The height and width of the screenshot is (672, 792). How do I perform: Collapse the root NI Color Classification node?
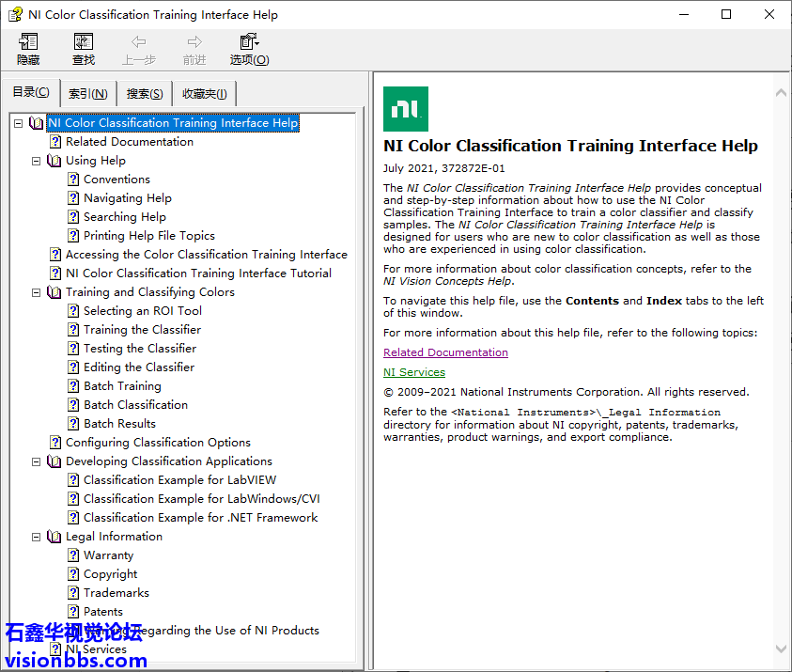pos(19,123)
